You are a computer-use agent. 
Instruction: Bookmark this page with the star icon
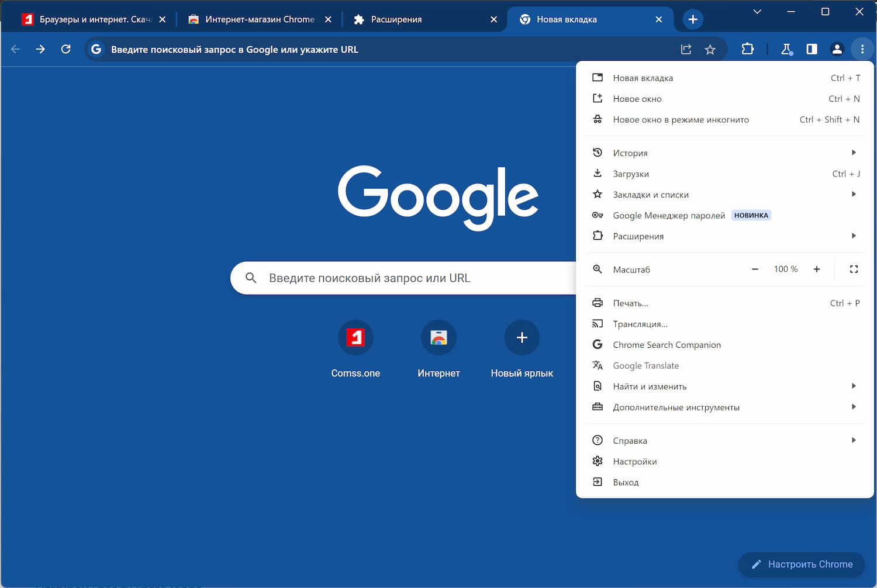[710, 50]
